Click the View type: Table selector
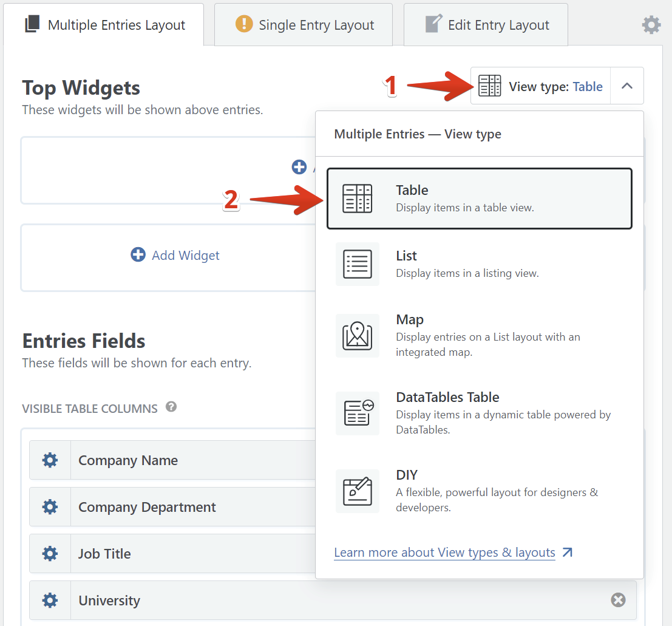Screen dimensions: 672x626 540,86
